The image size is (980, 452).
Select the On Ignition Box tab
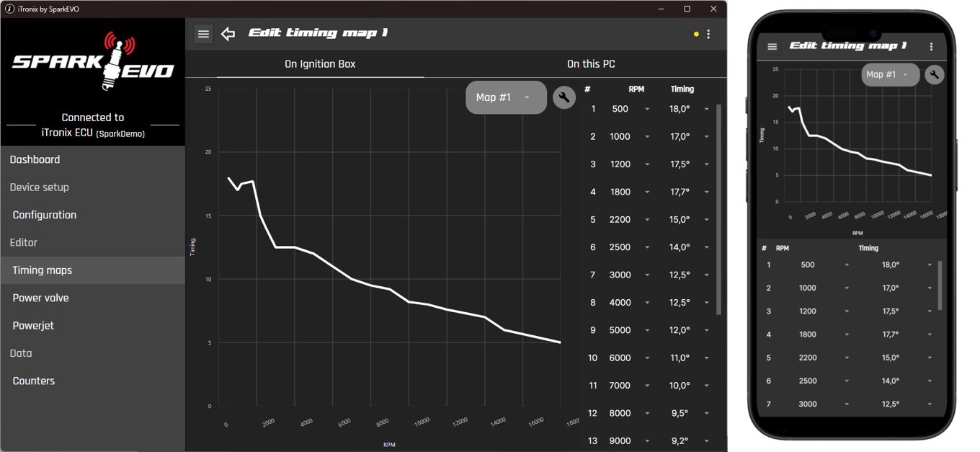pos(320,64)
